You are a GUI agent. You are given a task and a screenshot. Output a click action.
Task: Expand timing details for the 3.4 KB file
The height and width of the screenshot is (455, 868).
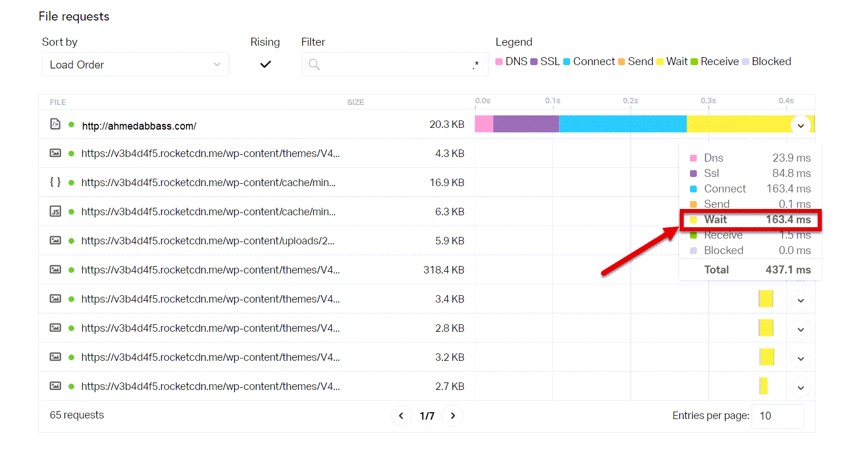(801, 300)
